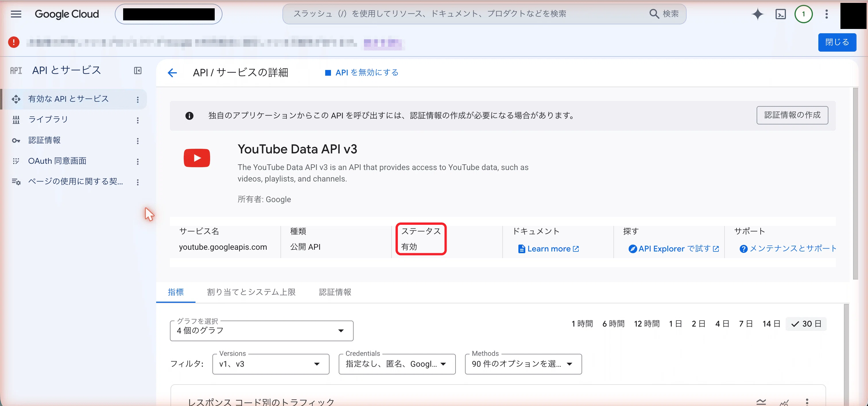Select the 7 日 time range

click(746, 324)
